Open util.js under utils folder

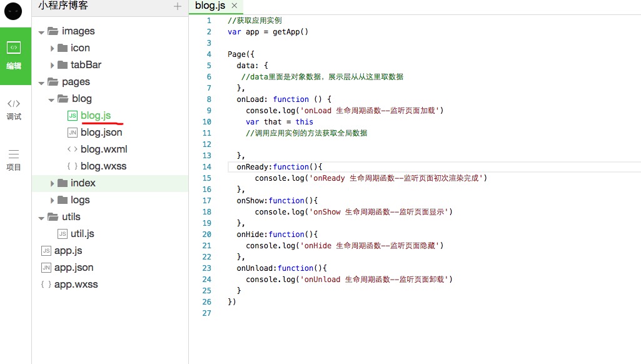click(x=82, y=234)
